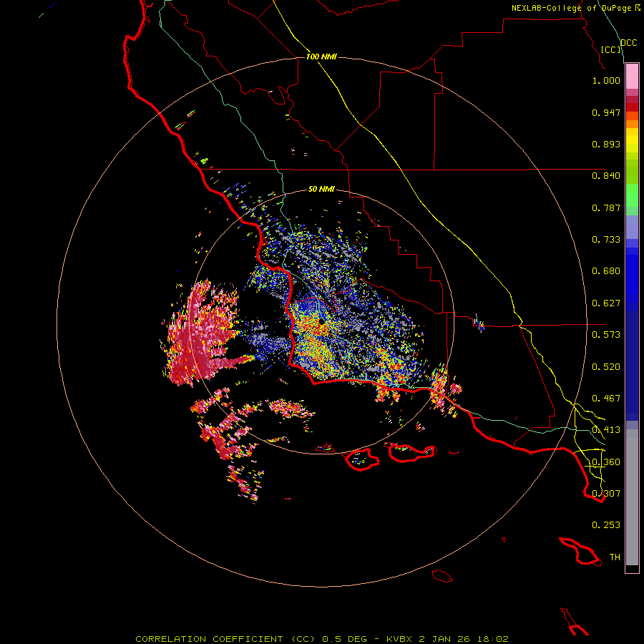
Task: Click the DCC label above the color bar
Action: coord(629,43)
